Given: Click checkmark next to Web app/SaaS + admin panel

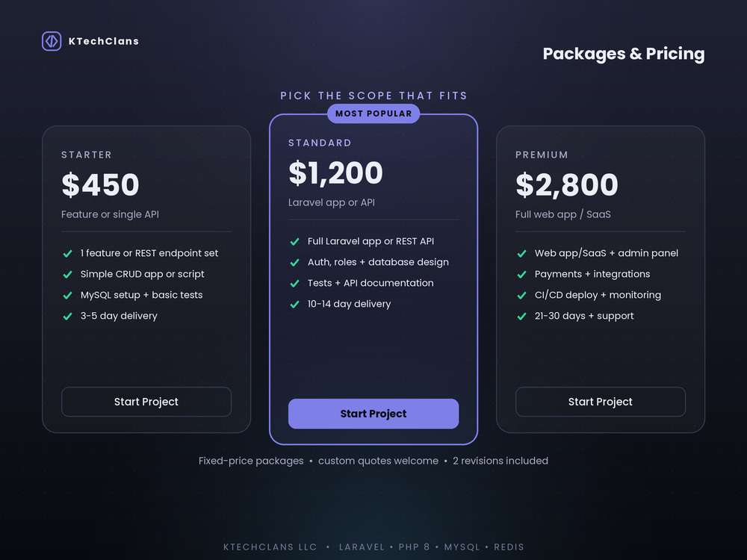Looking at the screenshot, I should point(521,253).
